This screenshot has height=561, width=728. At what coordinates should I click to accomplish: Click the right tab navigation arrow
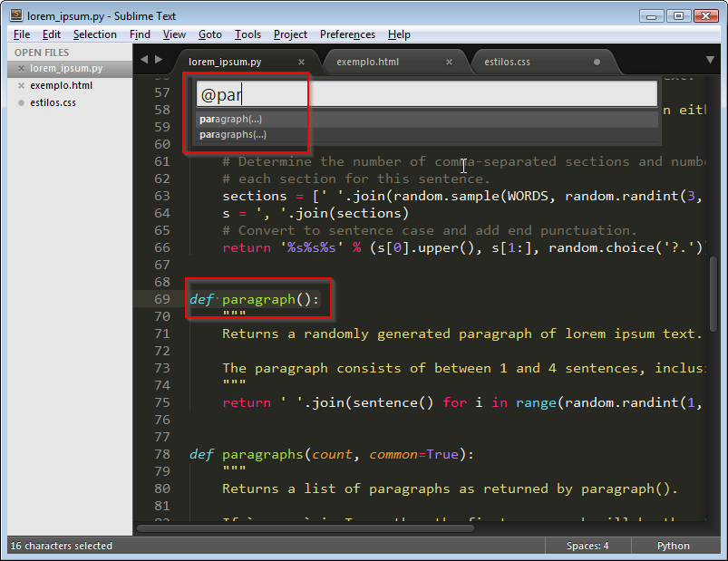[159, 60]
